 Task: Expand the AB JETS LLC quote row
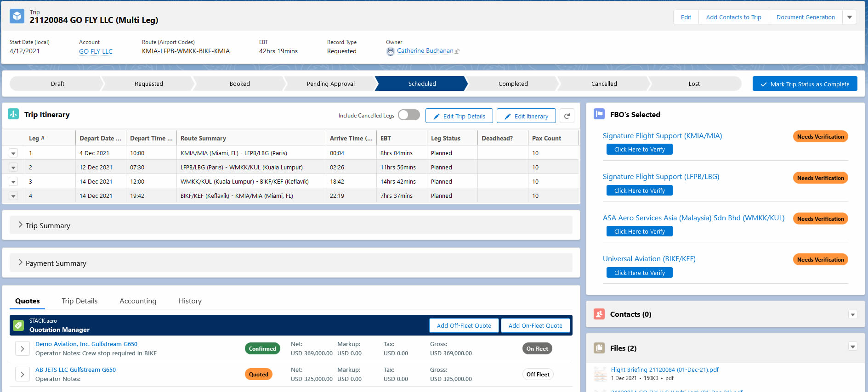tap(23, 375)
